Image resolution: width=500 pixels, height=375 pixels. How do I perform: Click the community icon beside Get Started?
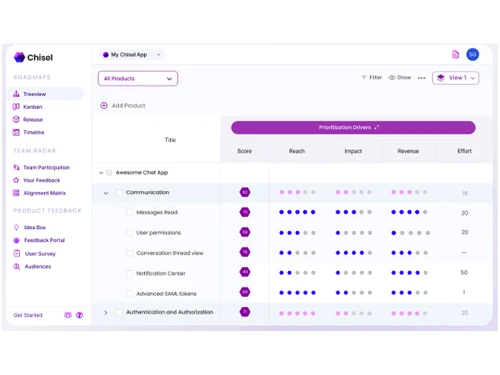click(68, 315)
